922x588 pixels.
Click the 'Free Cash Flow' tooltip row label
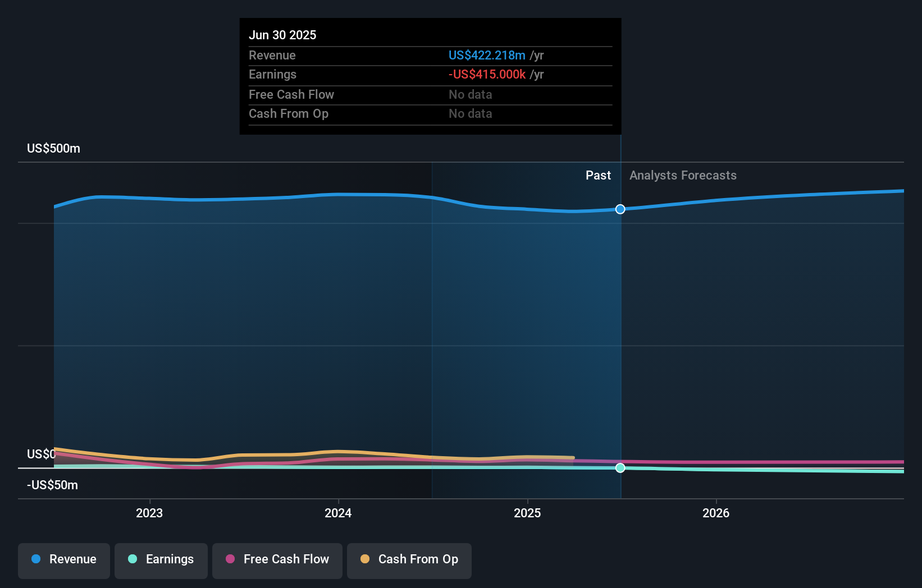(291, 94)
